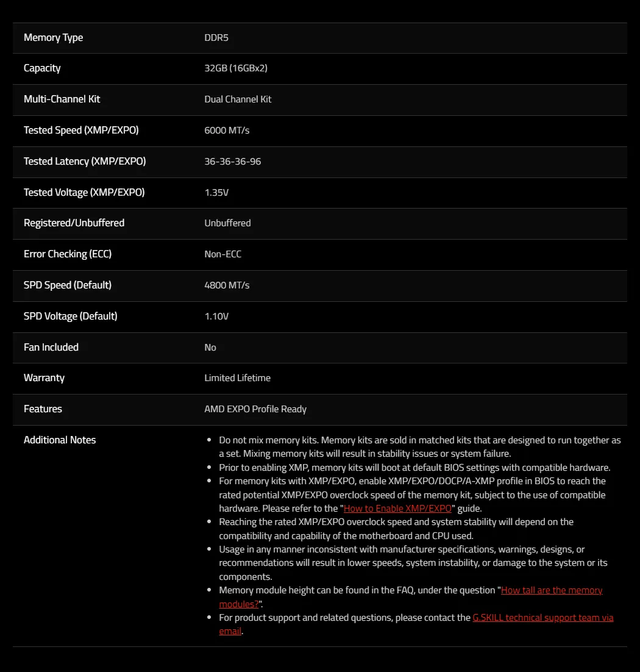Click the 6000 MT/s tested speed value

coord(227,130)
